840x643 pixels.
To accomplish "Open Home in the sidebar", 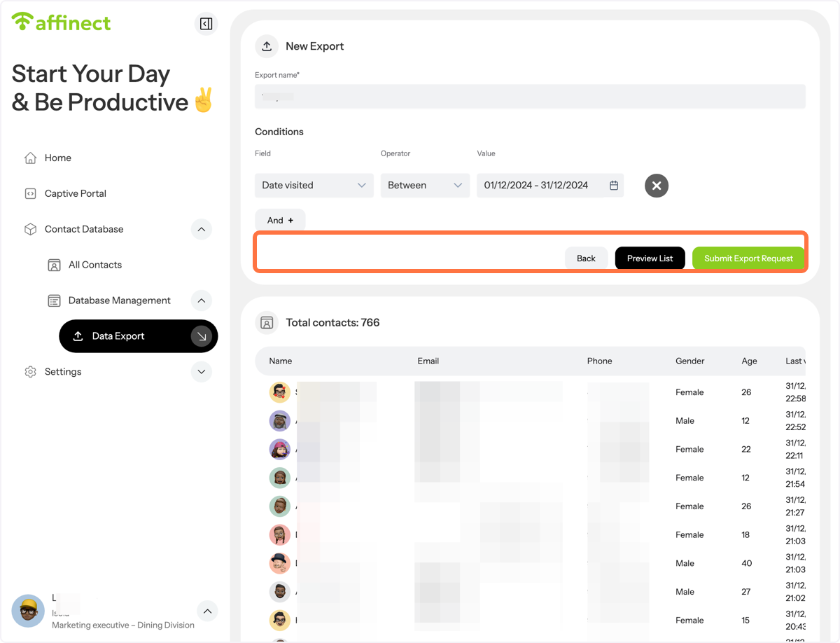I will pos(58,158).
